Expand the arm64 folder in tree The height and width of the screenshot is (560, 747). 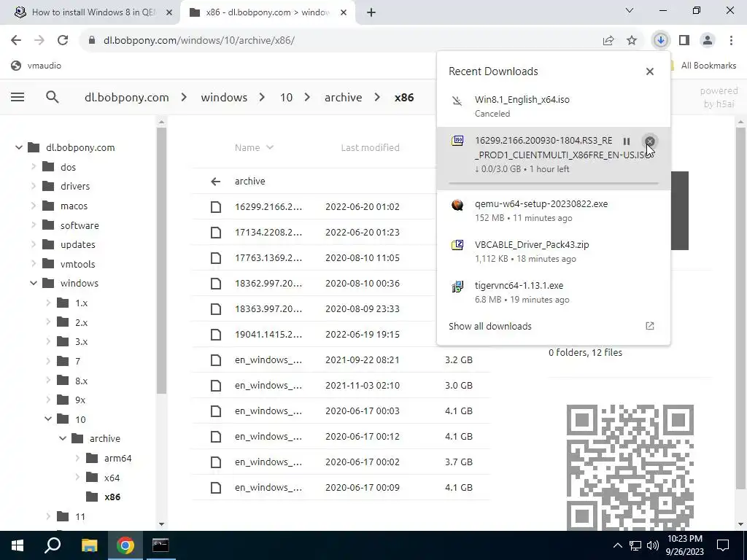(x=77, y=458)
